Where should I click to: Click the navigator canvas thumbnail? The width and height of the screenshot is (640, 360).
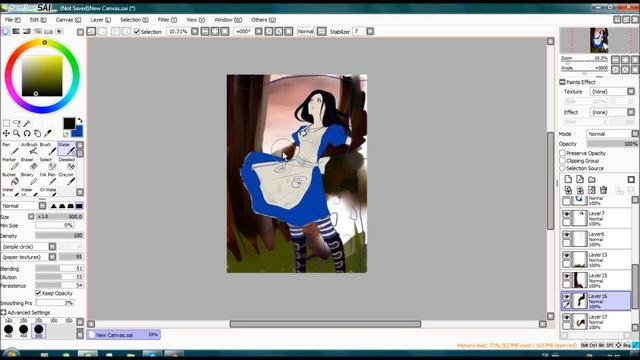point(599,40)
